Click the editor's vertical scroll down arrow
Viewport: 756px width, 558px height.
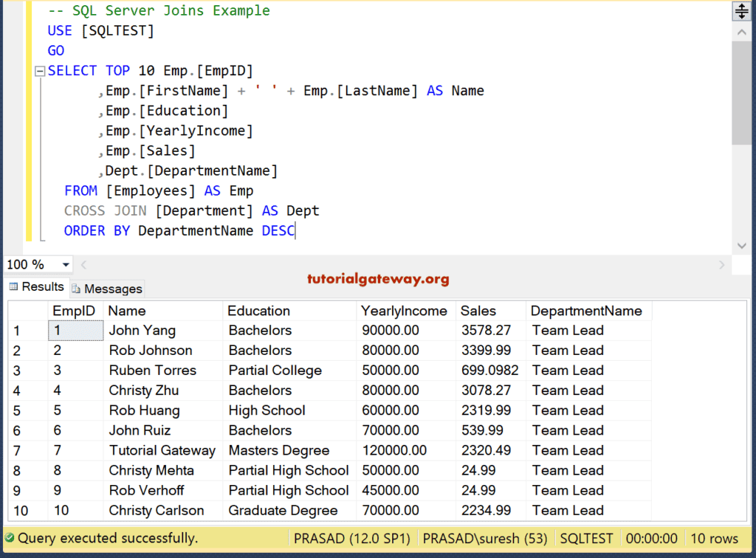pyautogui.click(x=741, y=246)
